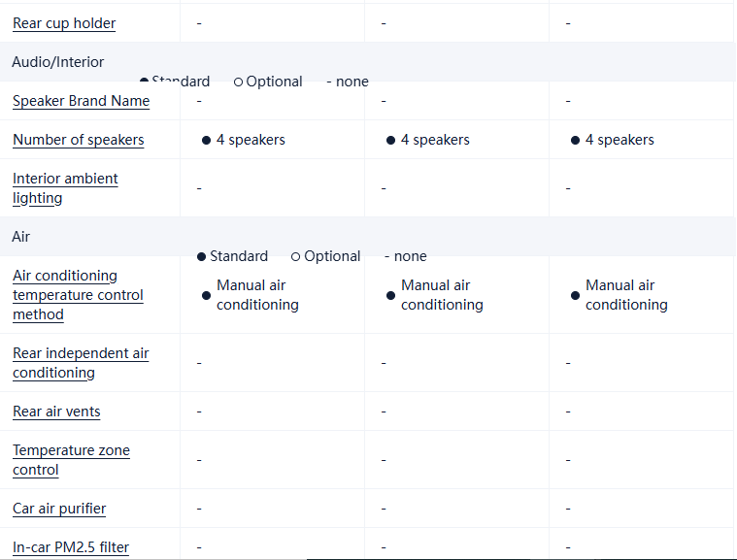Click the In-car PM2.5 filter link
This screenshot has width=737, height=560.
(x=71, y=547)
